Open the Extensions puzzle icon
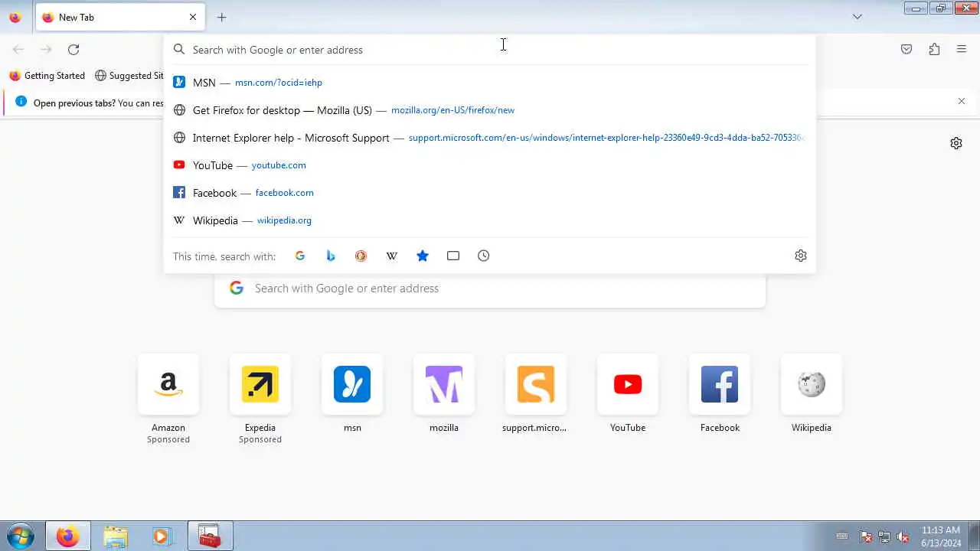The width and height of the screenshot is (980, 551). (934, 50)
